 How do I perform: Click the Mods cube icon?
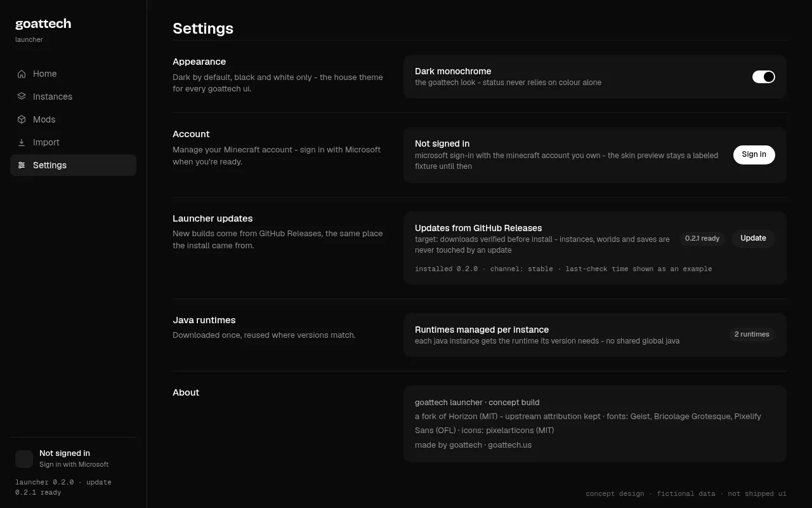[22, 119]
